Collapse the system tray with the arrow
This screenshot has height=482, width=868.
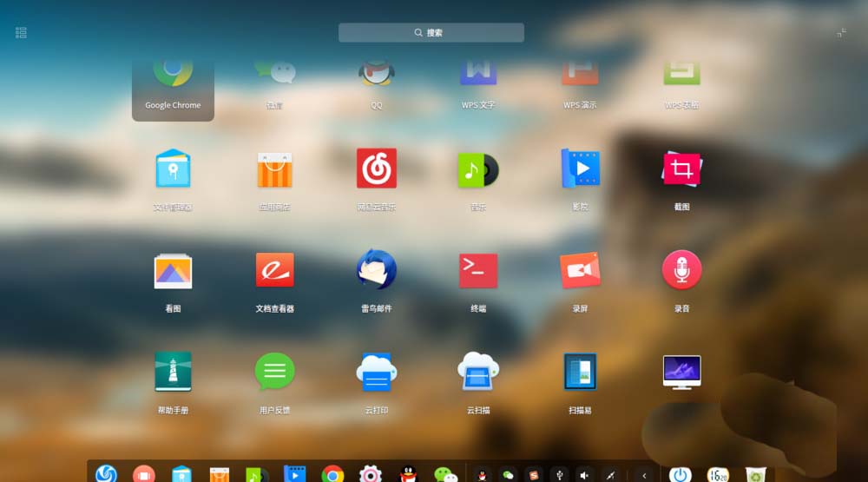(x=644, y=475)
